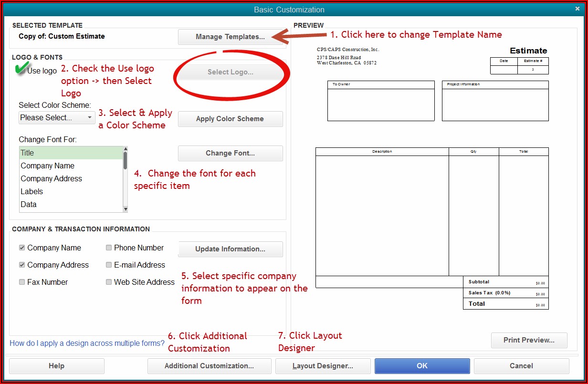Close the Basic Customization dialog
The width and height of the screenshot is (588, 384).
[577, 9]
